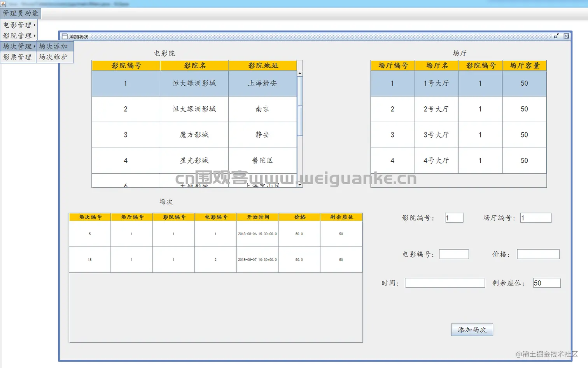Expand the 电影管理 submenu
588x368 pixels.
point(19,25)
